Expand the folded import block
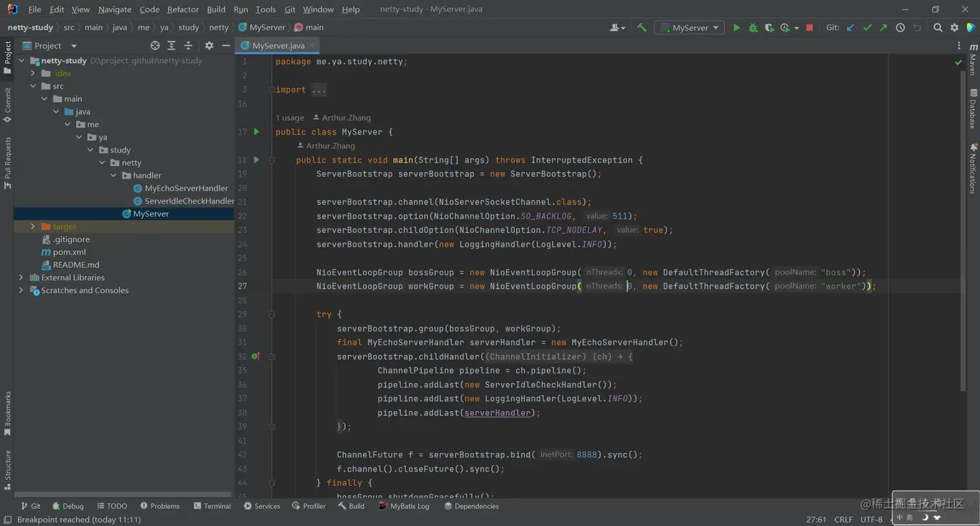This screenshot has height=526, width=980. click(x=319, y=90)
